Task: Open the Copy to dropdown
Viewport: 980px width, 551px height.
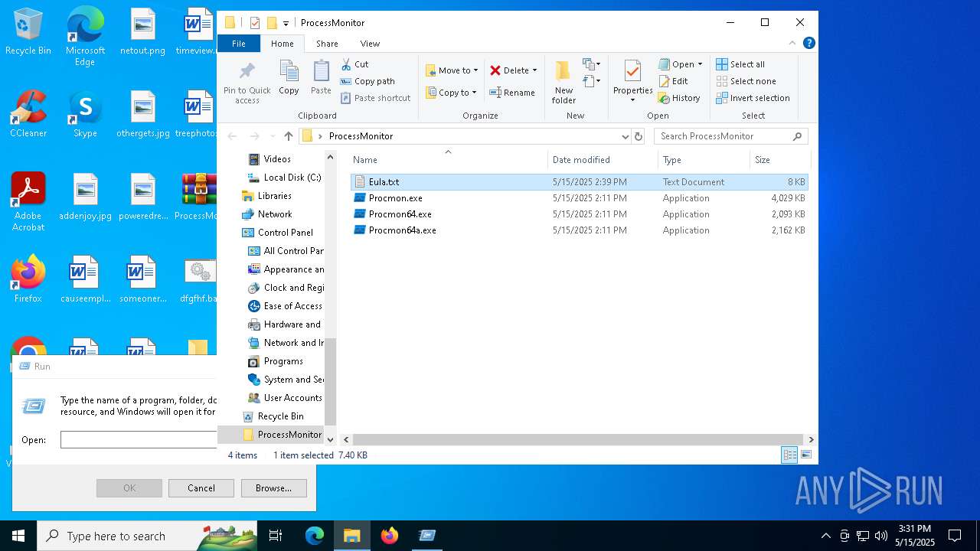Action: (452, 93)
